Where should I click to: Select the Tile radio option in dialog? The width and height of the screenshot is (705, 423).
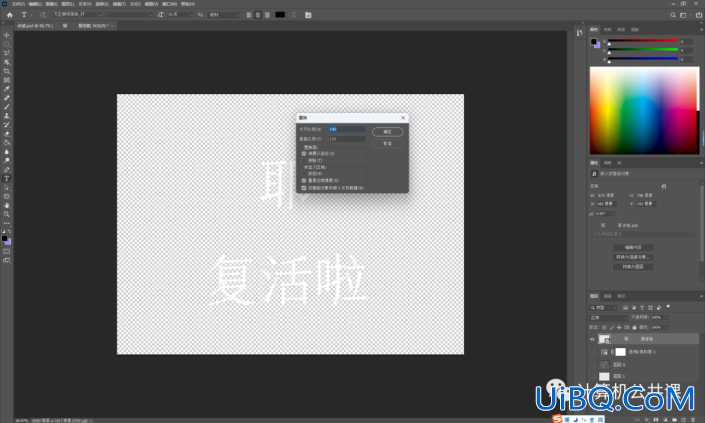click(x=304, y=160)
